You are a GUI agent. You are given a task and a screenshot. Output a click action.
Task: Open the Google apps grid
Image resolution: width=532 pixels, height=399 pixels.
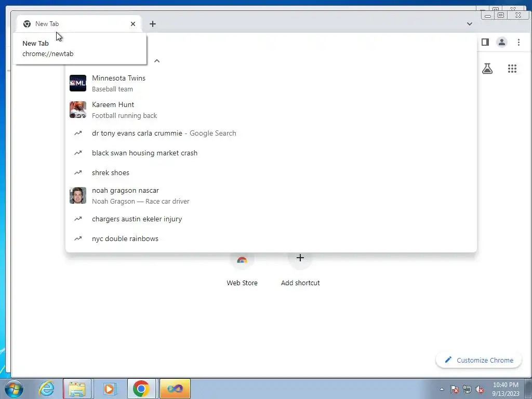tap(512, 69)
